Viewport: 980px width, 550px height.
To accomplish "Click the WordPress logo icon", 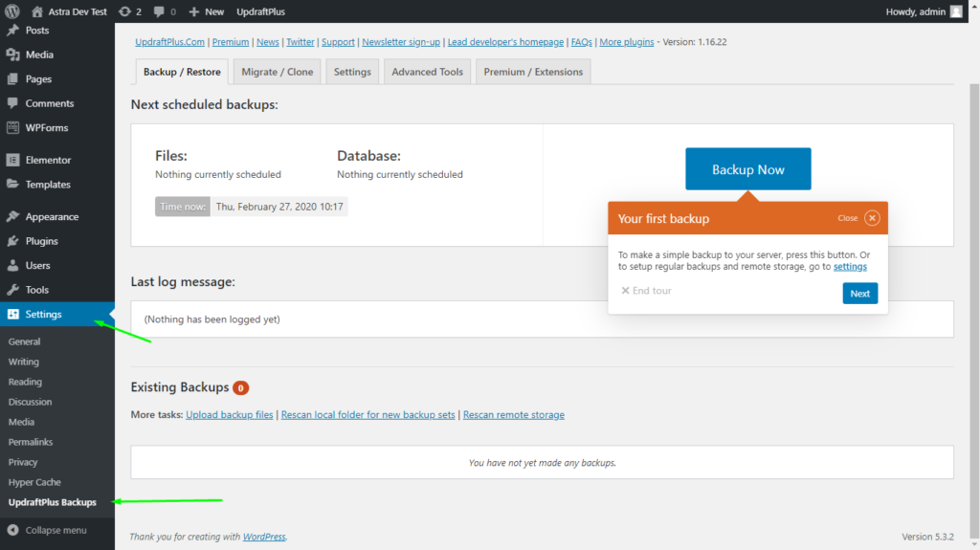I will pyautogui.click(x=11, y=11).
